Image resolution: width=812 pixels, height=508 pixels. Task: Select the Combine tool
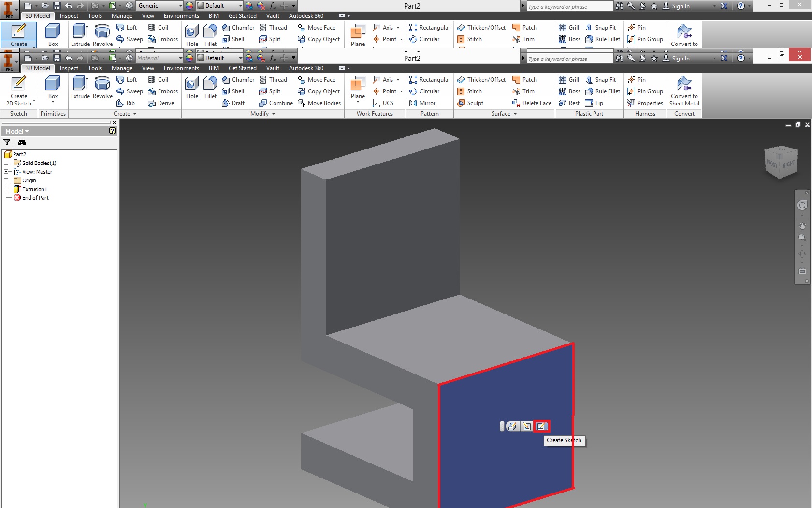tap(276, 103)
